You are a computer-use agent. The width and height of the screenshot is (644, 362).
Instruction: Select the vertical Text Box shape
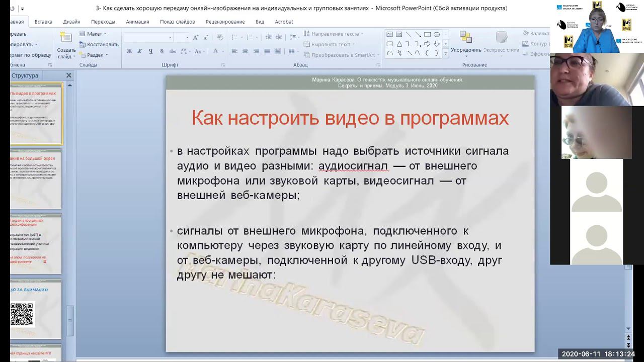click(399, 34)
